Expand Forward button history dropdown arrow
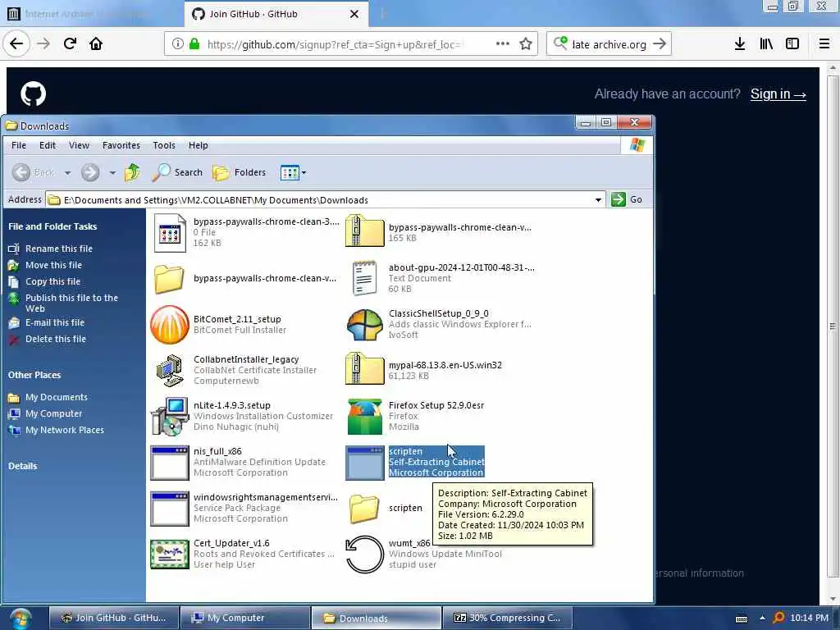The image size is (840, 630). click(112, 172)
